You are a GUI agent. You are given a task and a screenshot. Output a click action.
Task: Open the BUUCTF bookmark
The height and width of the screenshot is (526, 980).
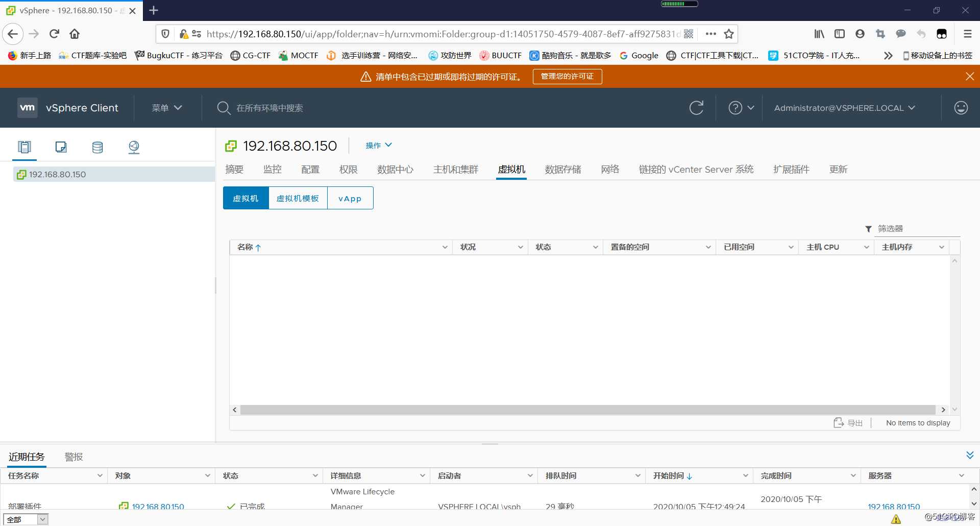tap(500, 56)
